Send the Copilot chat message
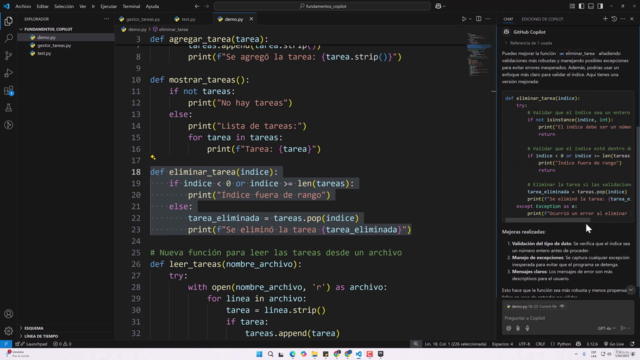The height and width of the screenshot is (360, 640). point(623,328)
